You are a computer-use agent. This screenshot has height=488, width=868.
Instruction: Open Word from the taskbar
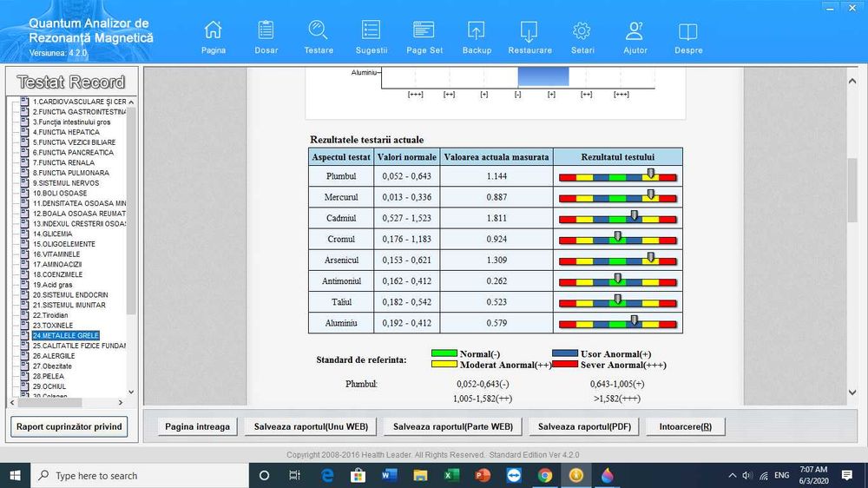(x=389, y=475)
